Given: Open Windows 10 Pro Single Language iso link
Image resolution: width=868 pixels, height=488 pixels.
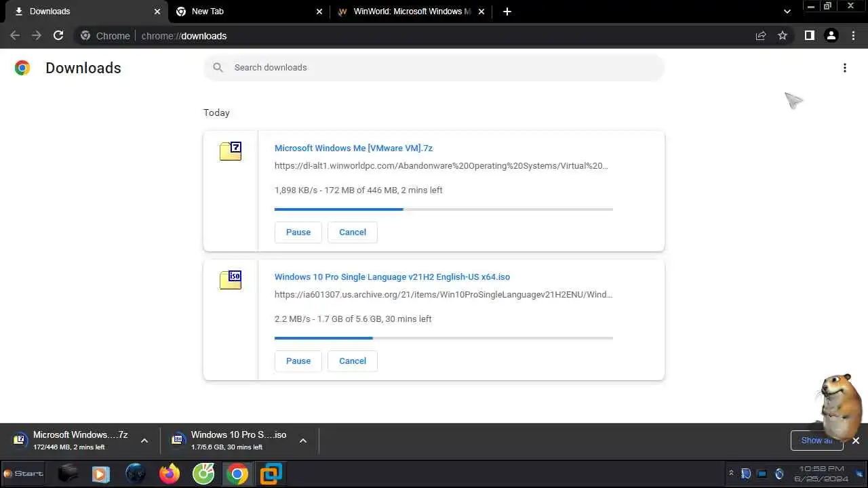Looking at the screenshot, I should tap(392, 277).
